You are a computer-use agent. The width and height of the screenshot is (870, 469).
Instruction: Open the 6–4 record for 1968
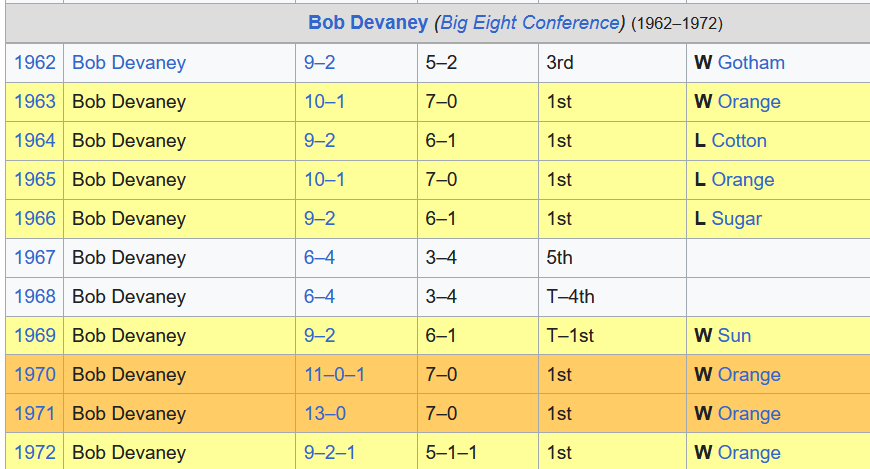click(x=320, y=297)
